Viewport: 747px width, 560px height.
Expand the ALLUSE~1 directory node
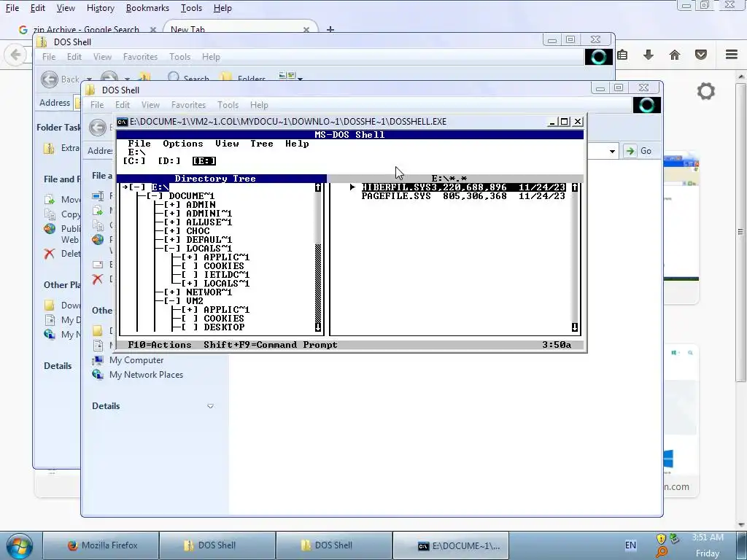click(x=172, y=222)
